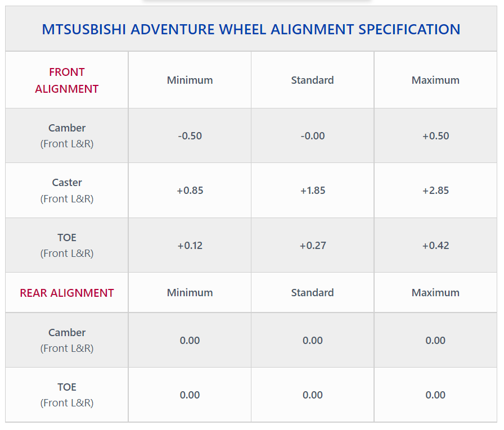Click the Caster standard value +1.85

(x=312, y=191)
